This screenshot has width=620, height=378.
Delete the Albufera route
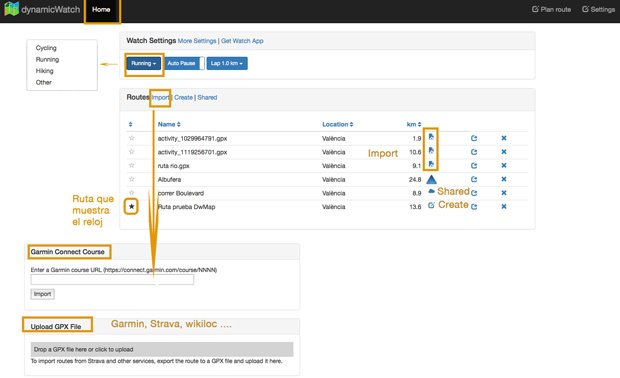pyautogui.click(x=504, y=179)
